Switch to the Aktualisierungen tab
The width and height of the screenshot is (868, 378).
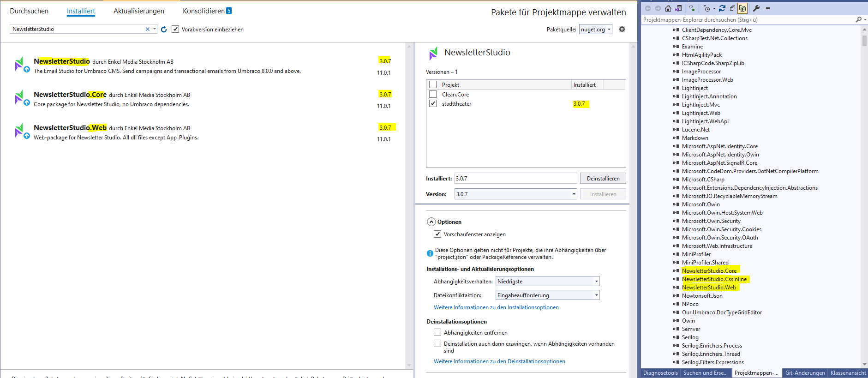pos(139,11)
